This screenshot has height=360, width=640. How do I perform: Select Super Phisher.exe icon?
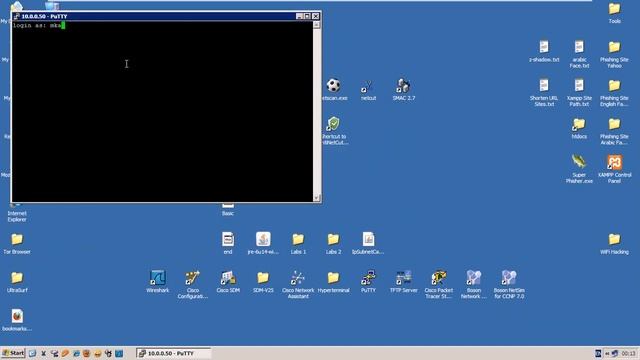click(579, 169)
